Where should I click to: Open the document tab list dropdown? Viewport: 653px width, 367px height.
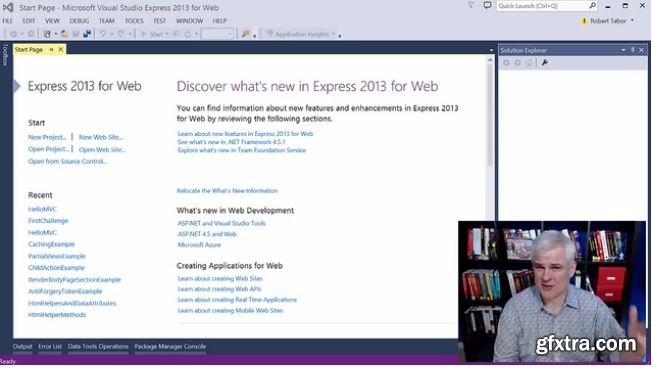click(x=491, y=50)
